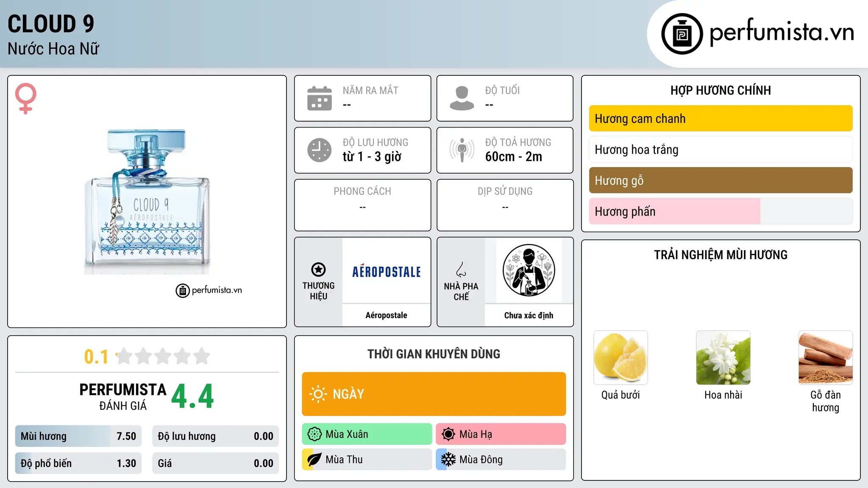Click the TRẢI NGHIỆM MÙI HƯƠNG heading
This screenshot has width=868, height=488.
[x=721, y=255]
